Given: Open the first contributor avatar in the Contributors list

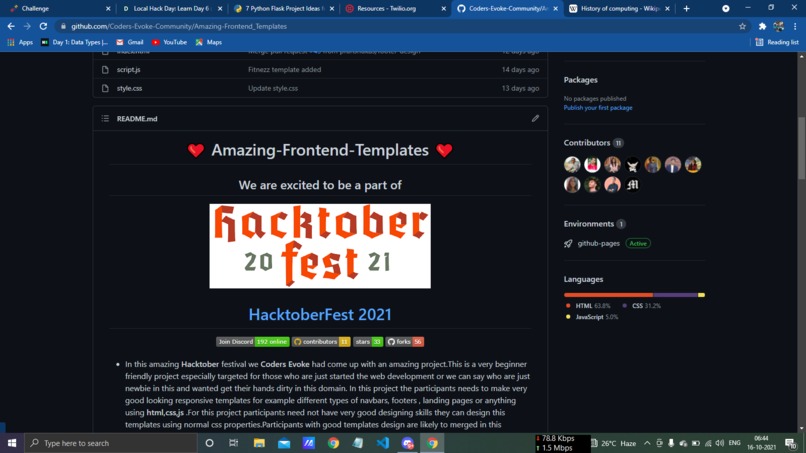Looking at the screenshot, I should tap(572, 165).
